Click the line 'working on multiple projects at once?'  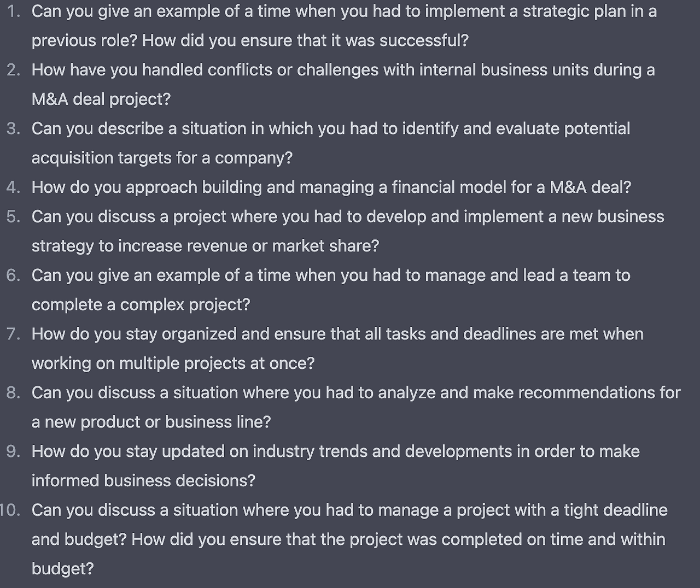[x=173, y=363]
